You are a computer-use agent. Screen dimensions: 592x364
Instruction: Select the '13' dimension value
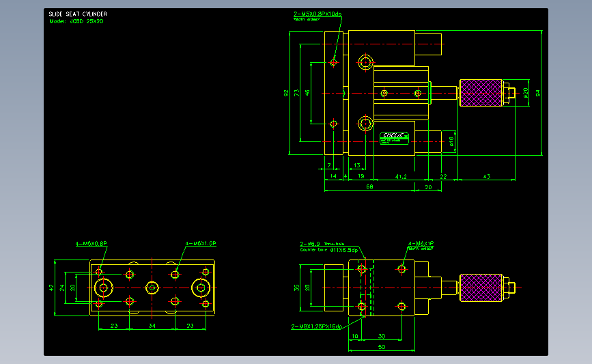357,165
